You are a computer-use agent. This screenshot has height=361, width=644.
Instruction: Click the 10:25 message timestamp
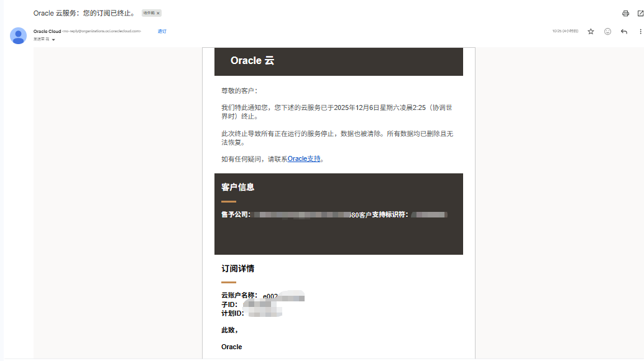[564, 31]
